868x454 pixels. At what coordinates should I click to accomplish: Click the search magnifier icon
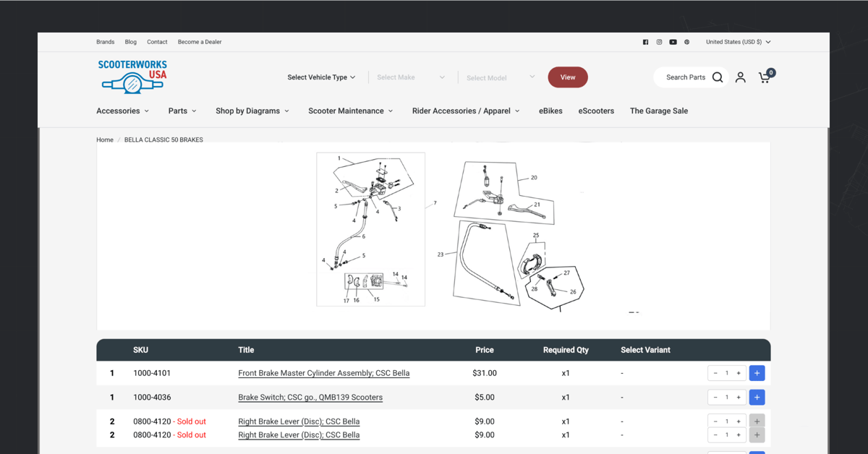pyautogui.click(x=718, y=77)
